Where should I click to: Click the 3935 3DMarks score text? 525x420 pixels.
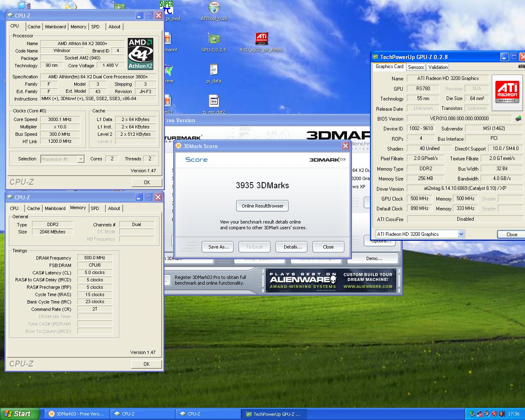tap(262, 185)
